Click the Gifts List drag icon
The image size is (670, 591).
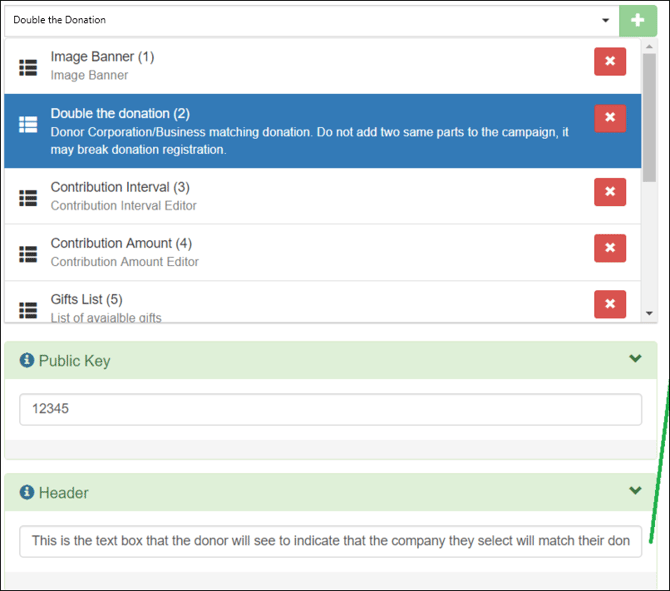(28, 309)
